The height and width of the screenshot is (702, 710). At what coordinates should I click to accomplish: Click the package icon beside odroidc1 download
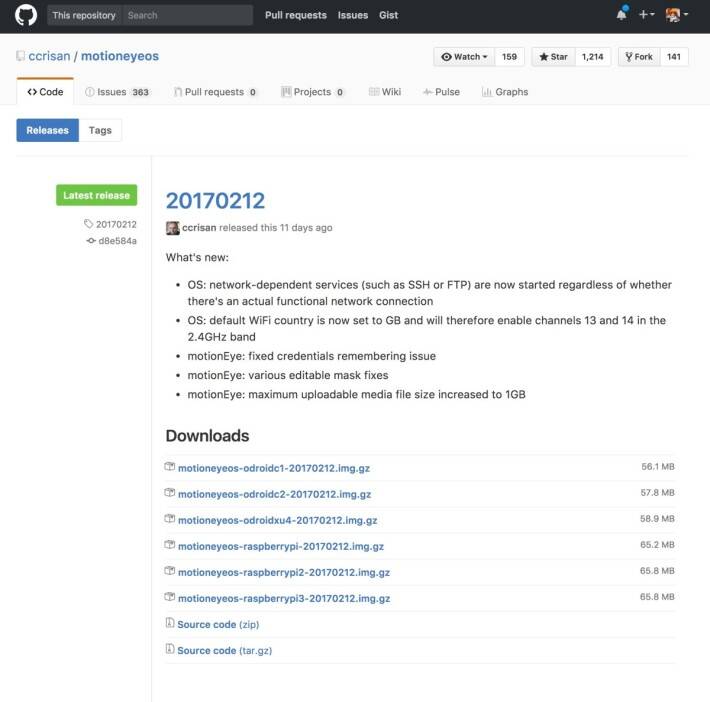click(170, 466)
